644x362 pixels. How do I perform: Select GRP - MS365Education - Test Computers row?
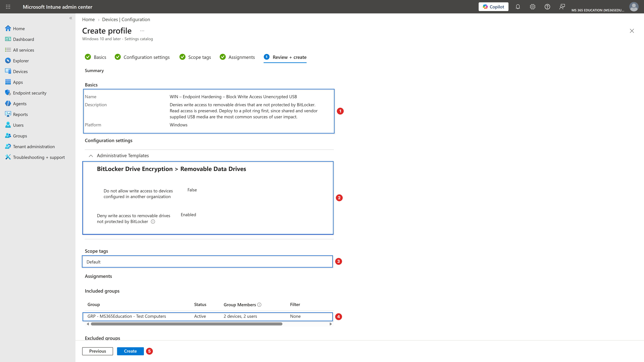(x=208, y=316)
